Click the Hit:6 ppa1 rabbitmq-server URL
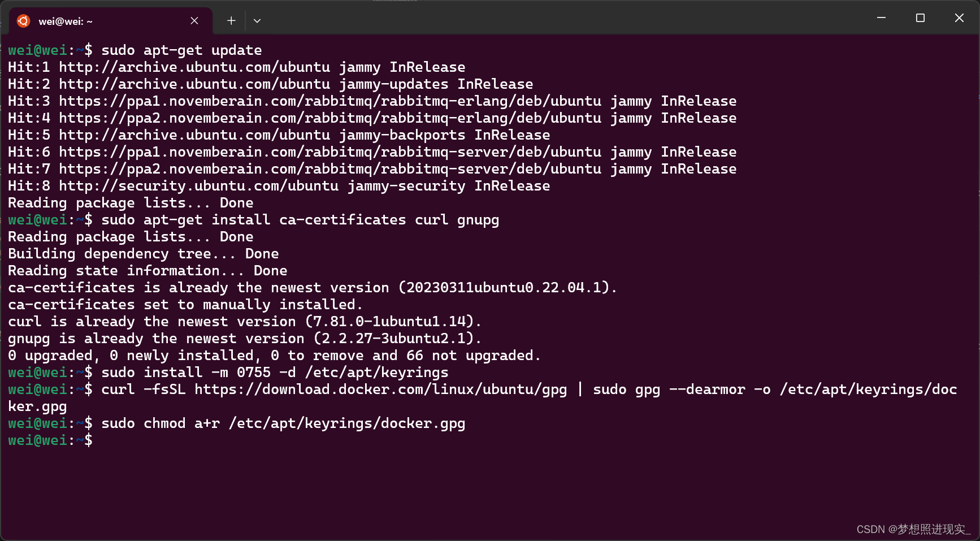This screenshot has height=541, width=980. pyautogui.click(x=330, y=152)
